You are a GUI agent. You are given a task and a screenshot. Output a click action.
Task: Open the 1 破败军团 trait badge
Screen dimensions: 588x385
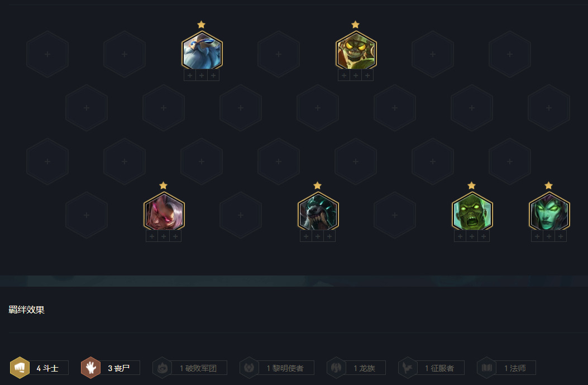click(190, 368)
